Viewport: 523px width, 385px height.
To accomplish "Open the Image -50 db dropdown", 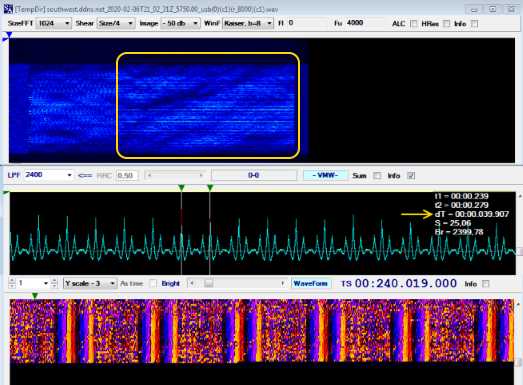I will [x=180, y=23].
